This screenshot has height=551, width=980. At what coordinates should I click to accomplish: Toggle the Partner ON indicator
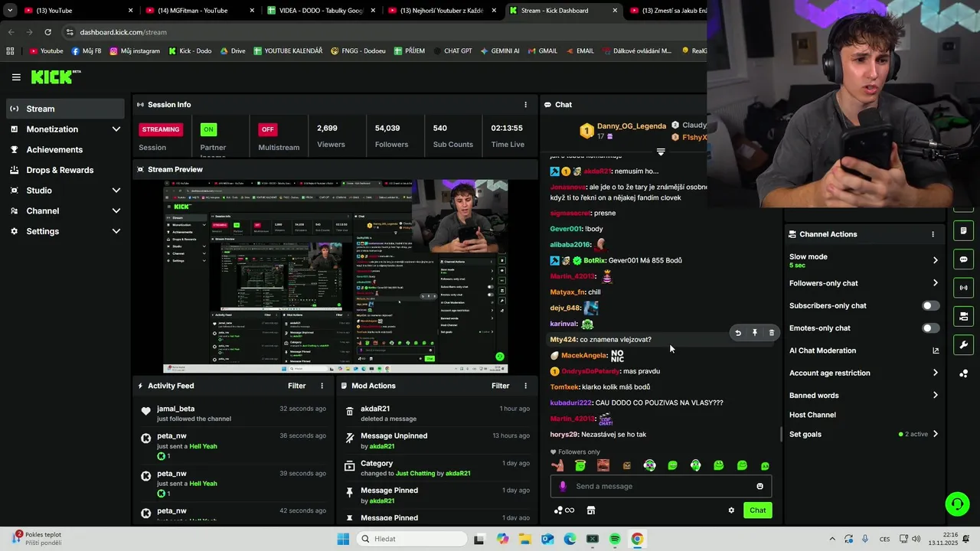click(x=208, y=129)
